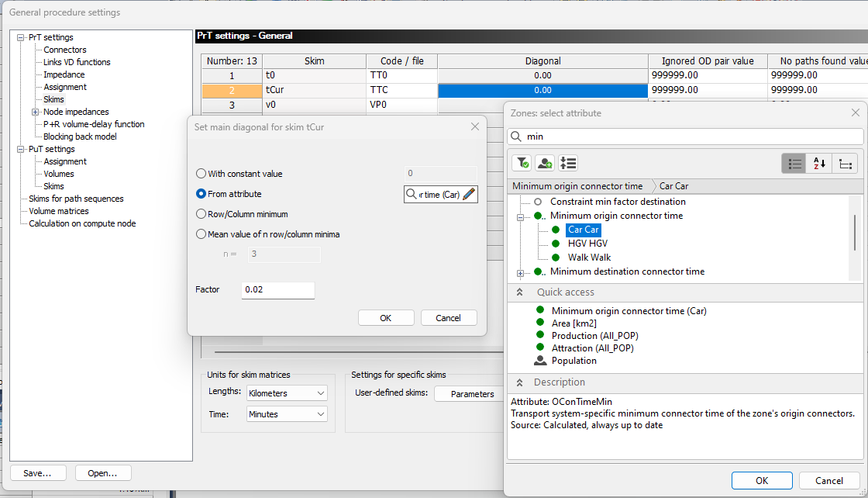Click the Diagonal column header

coord(542,61)
